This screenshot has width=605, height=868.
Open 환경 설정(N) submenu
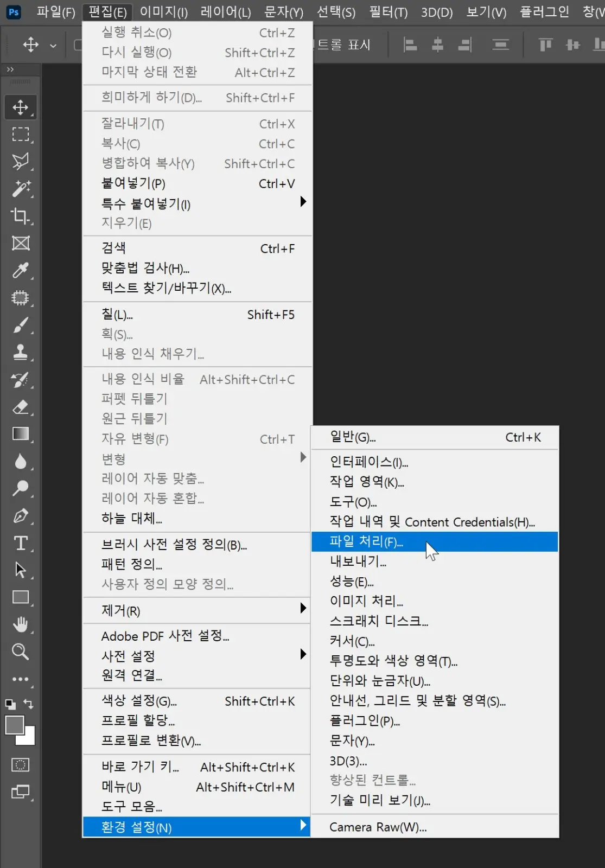pyautogui.click(x=196, y=827)
